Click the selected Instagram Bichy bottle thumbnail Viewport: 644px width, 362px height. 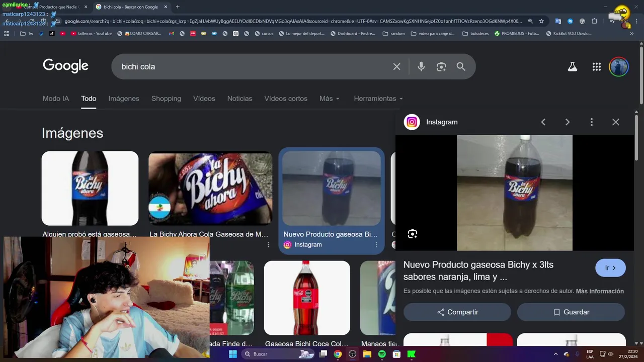(332, 189)
